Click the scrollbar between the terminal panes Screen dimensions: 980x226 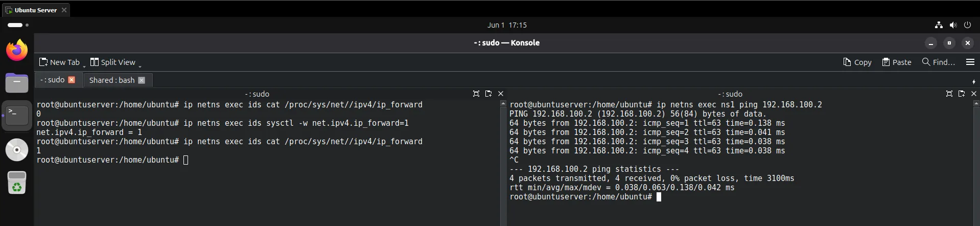click(503, 163)
